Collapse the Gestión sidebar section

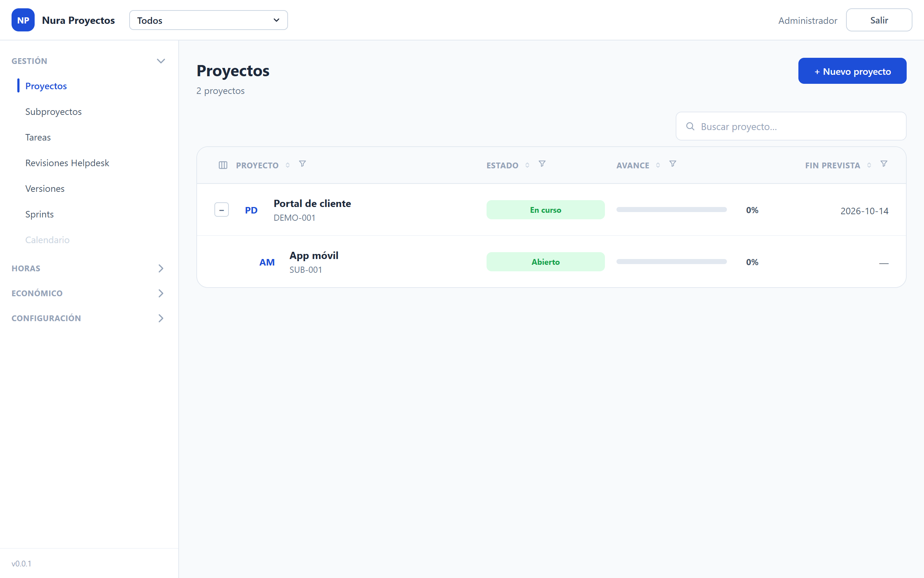point(161,61)
